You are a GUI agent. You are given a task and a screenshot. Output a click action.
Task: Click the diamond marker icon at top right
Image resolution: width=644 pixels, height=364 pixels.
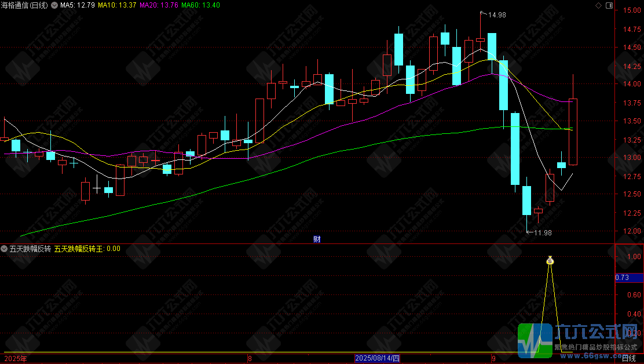598,5
